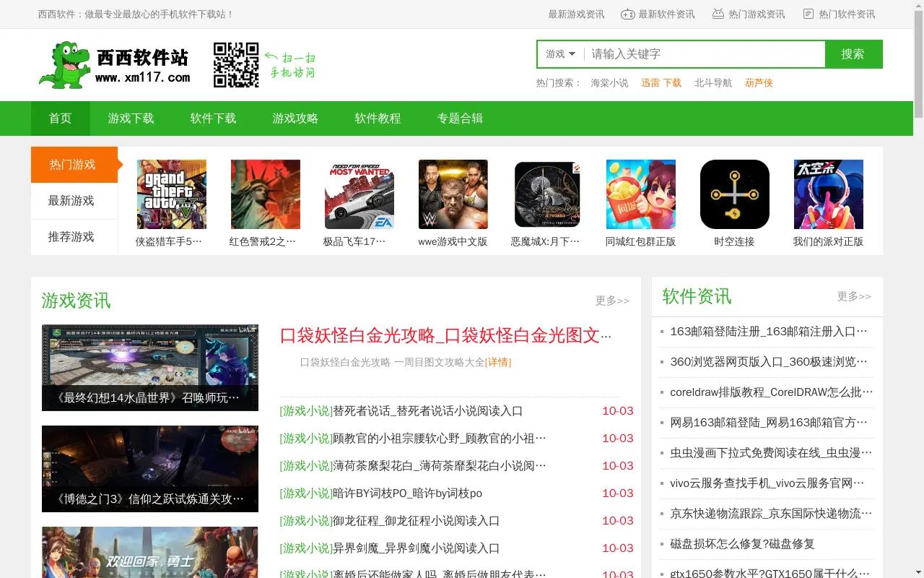This screenshot has width=924, height=578.
Task: Open the 侠盗猎车手5 game icon
Action: coord(172,194)
